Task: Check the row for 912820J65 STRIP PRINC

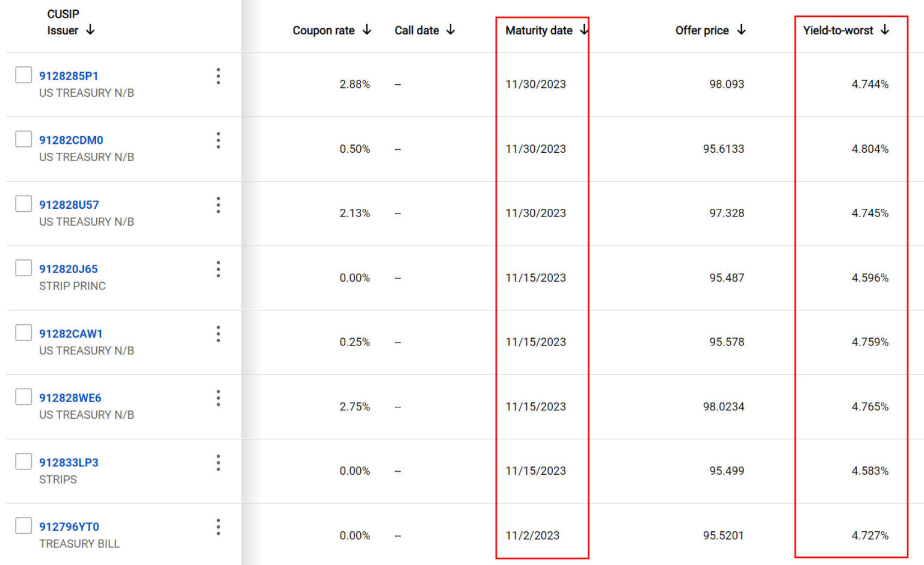Action: tap(23, 268)
